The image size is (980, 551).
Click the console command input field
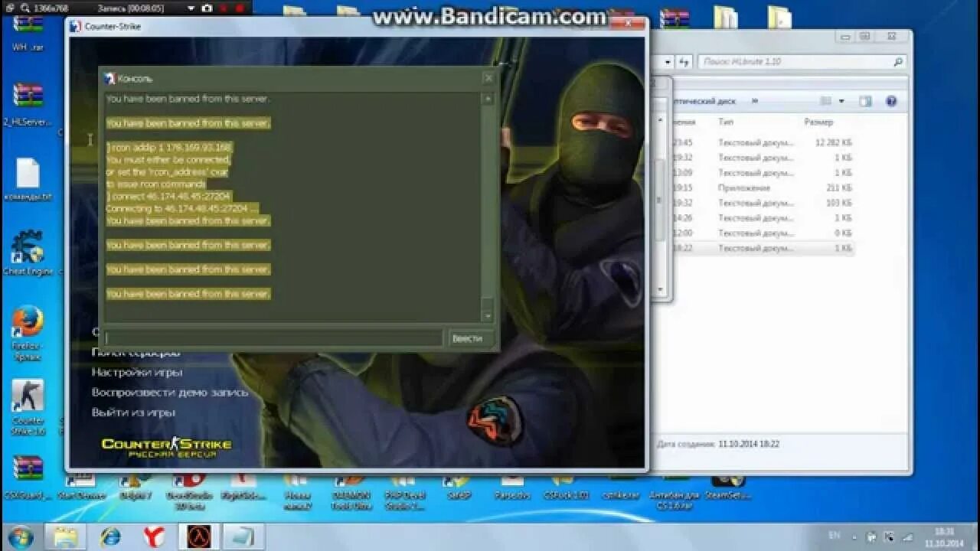[273, 337]
